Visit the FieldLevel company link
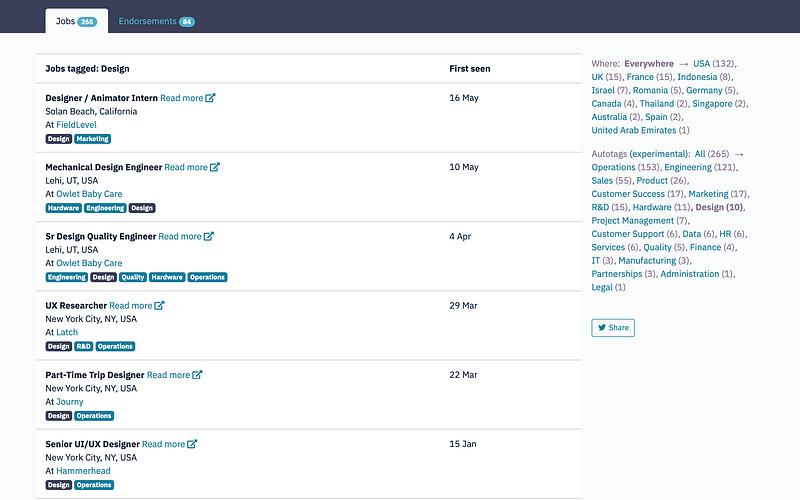 [x=76, y=124]
